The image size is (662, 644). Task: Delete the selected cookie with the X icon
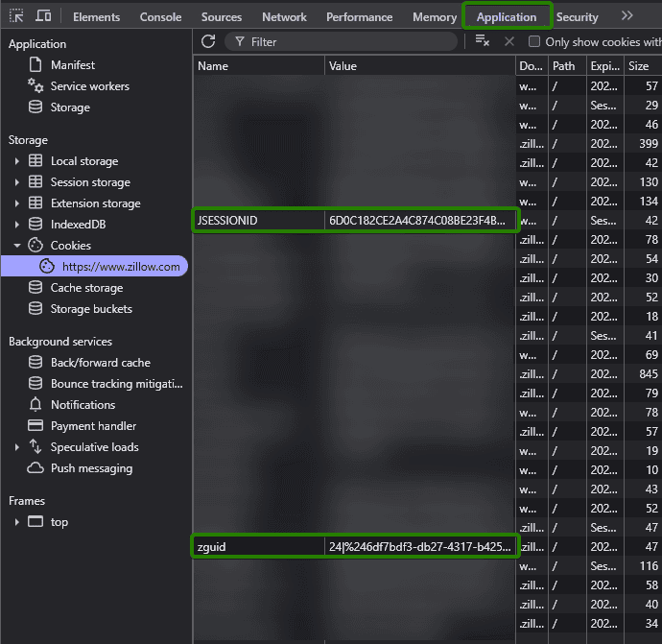(509, 41)
